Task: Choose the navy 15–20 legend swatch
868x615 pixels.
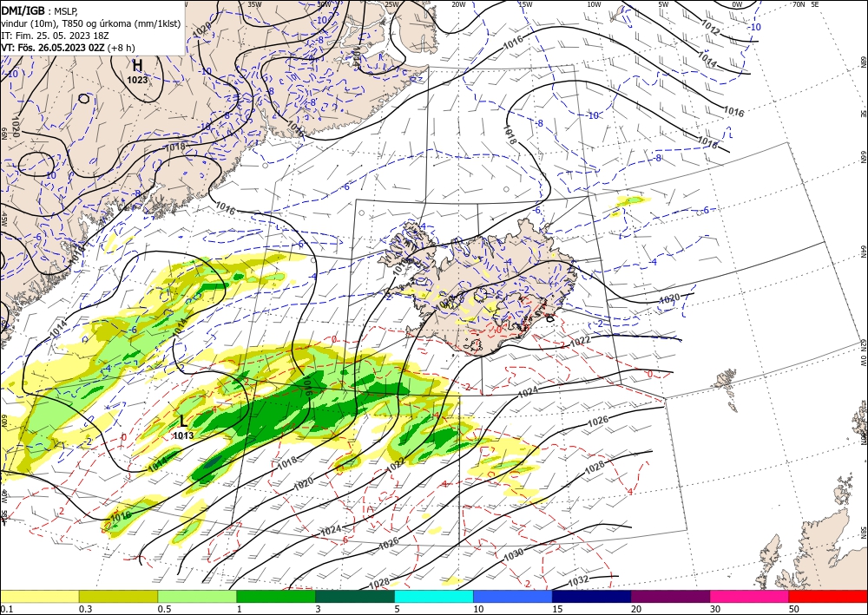Action: [x=592, y=596]
